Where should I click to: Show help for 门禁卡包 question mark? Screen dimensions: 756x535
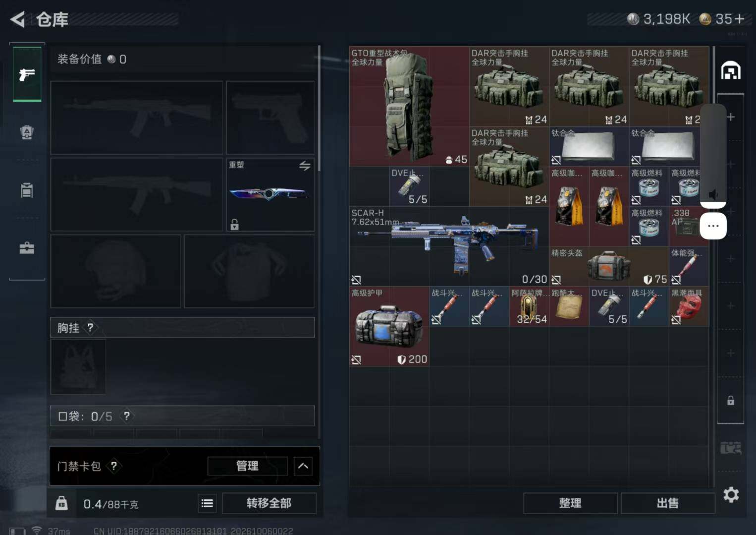pos(114,466)
